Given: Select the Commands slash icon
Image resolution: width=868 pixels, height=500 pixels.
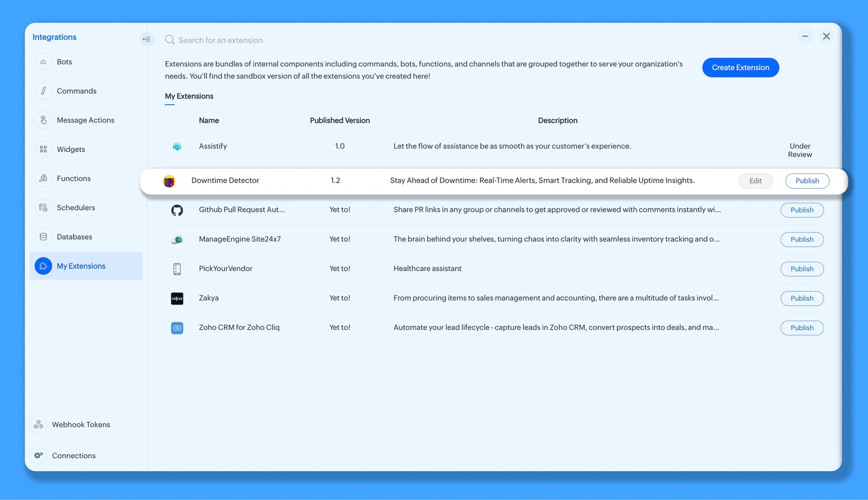Looking at the screenshot, I should 43,91.
